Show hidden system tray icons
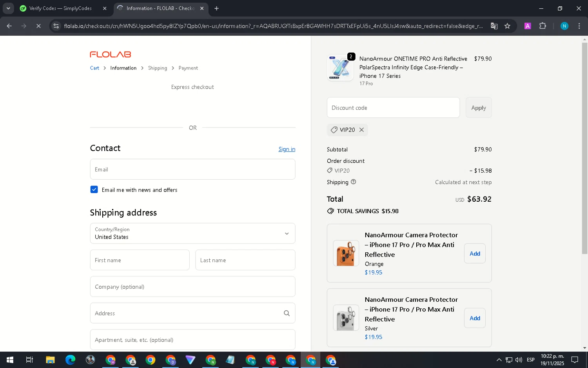The image size is (588, 368). pos(499,360)
